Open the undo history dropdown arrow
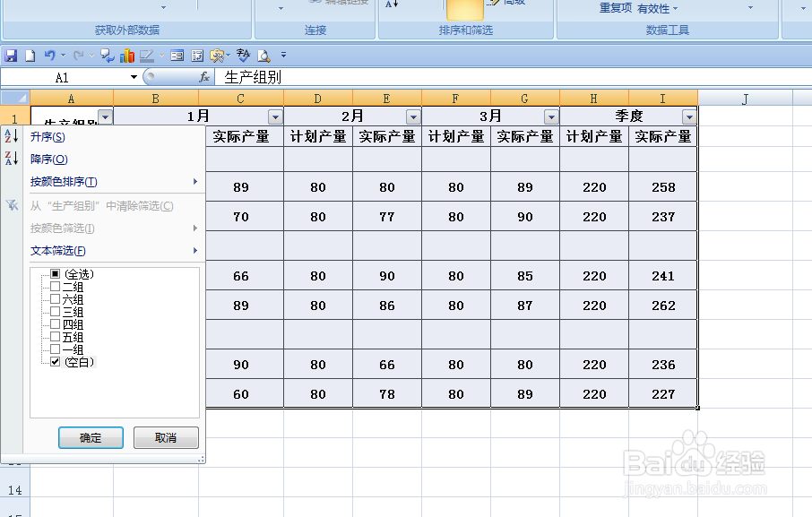812x517 pixels. 63,55
